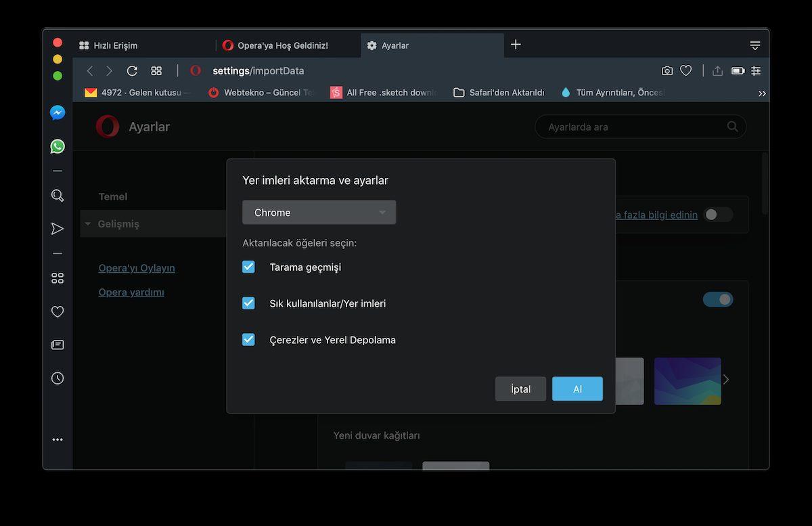The width and height of the screenshot is (812, 526).
Task: Expand the Gelişmiş settings section
Action: pyautogui.click(x=118, y=224)
